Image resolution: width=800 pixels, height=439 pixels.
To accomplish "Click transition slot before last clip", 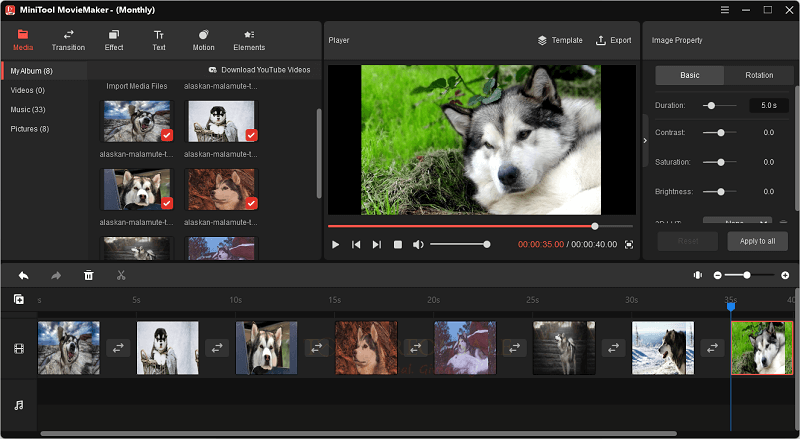I will (712, 348).
